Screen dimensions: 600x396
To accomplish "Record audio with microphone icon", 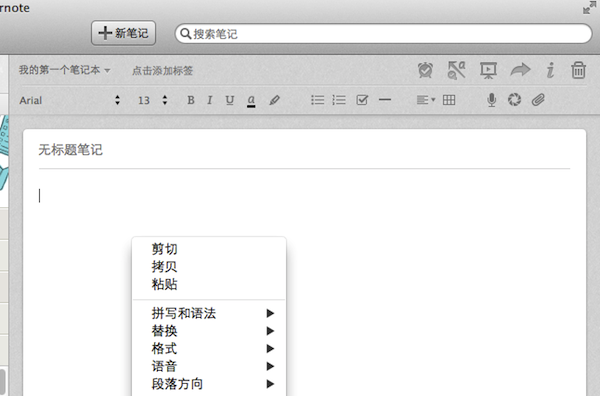I will (x=492, y=100).
